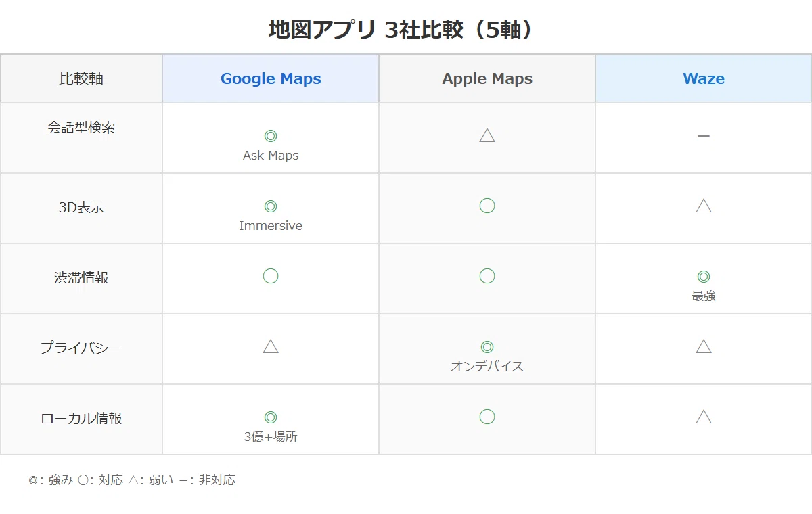Click Waze triangle in ローカル情報 row
Image resolution: width=812 pixels, height=514 pixels.
point(704,417)
